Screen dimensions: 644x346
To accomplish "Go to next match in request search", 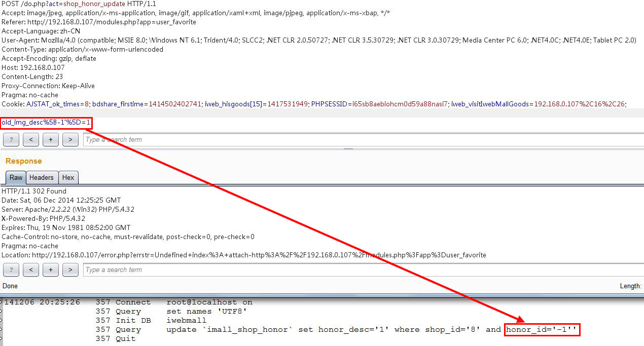I will click(x=70, y=139).
